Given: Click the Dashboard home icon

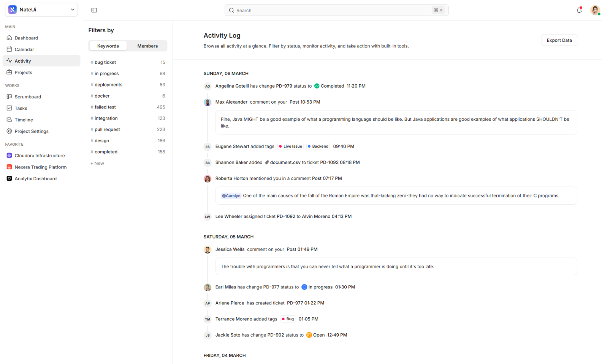Looking at the screenshot, I should pyautogui.click(x=10, y=38).
